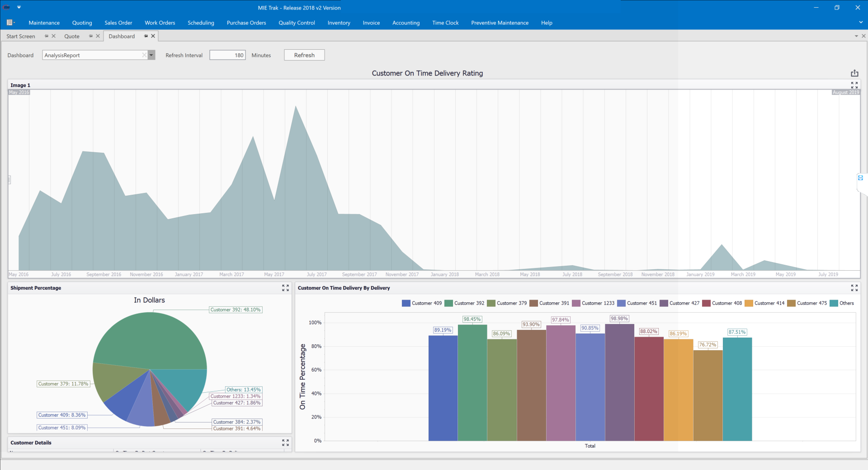Screen dimensions: 868x470
Task: Pin the Dashboard tab
Action: [x=145, y=36]
